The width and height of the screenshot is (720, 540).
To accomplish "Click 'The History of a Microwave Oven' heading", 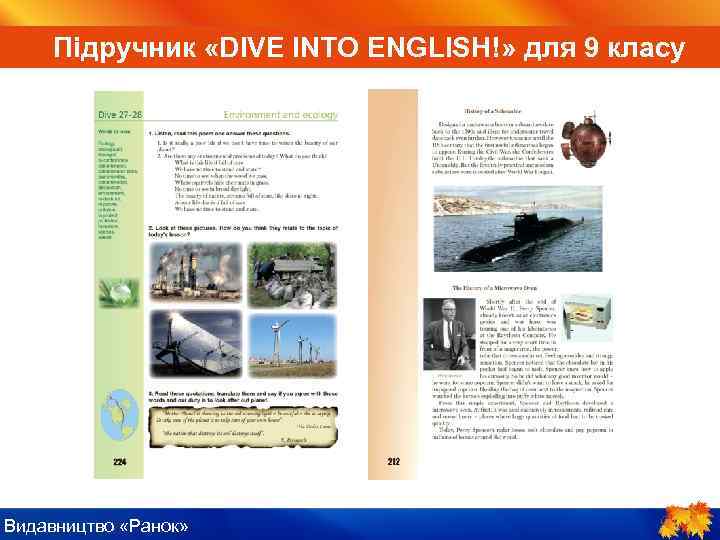I will pyautogui.click(x=495, y=288).
